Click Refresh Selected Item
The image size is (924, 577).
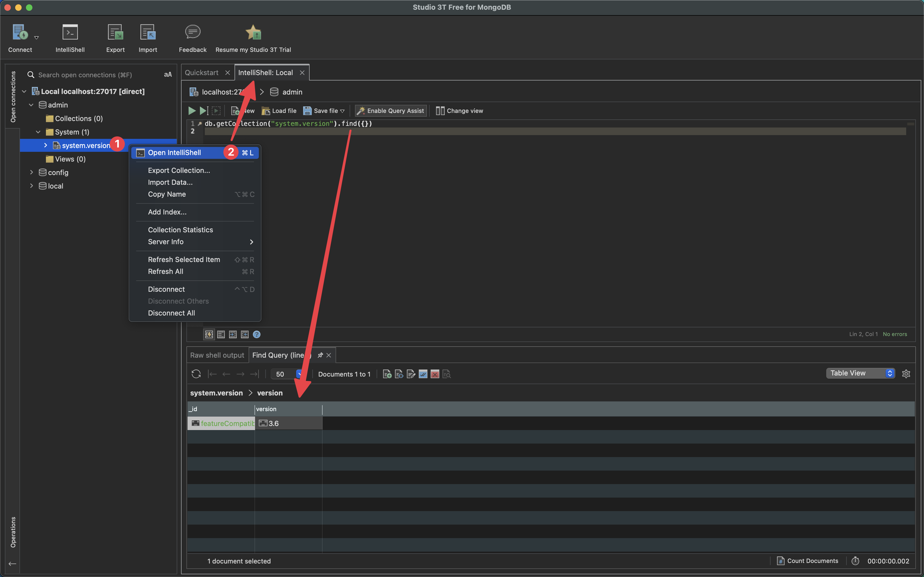tap(195, 260)
